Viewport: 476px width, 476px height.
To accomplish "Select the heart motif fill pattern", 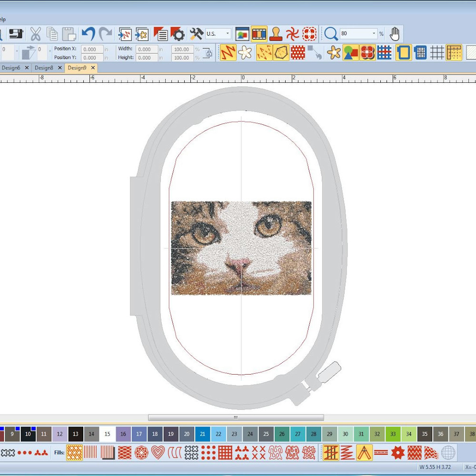I will tap(158, 453).
